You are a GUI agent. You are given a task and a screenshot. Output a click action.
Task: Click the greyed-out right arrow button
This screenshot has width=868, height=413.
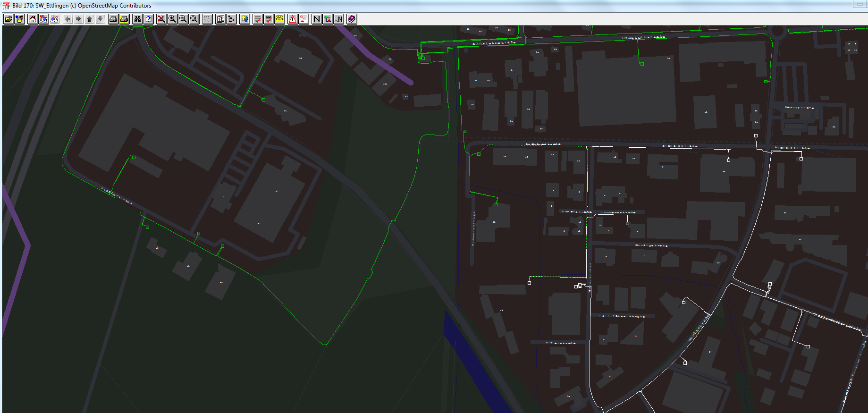pyautogui.click(x=78, y=19)
